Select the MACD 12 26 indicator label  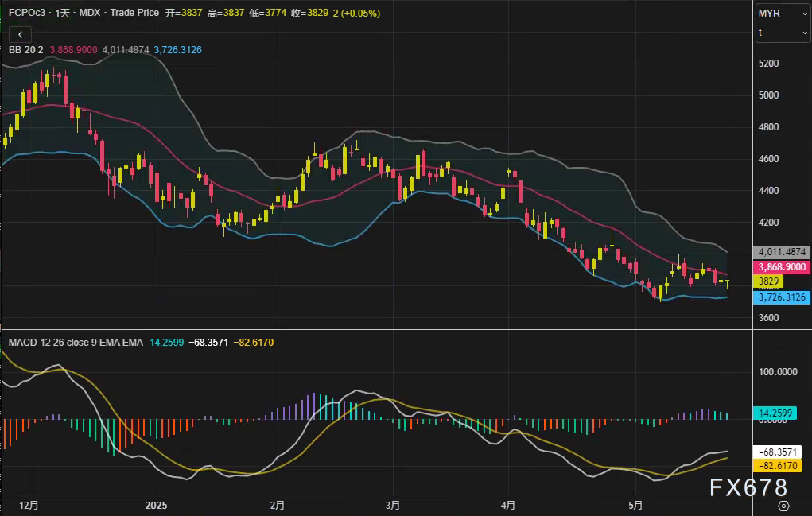[x=47, y=342]
